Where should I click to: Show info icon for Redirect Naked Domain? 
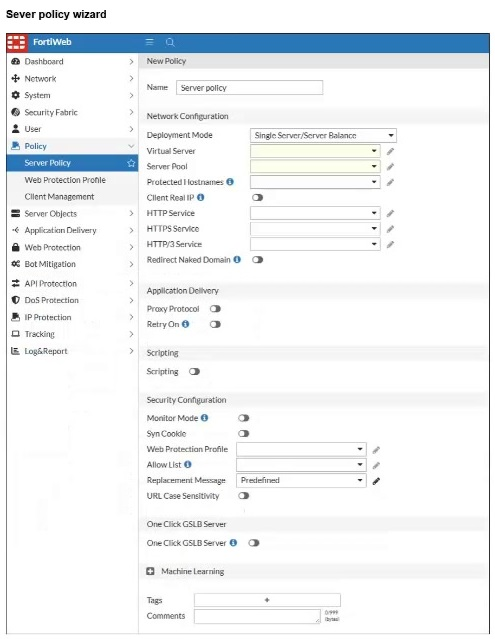coord(237,260)
